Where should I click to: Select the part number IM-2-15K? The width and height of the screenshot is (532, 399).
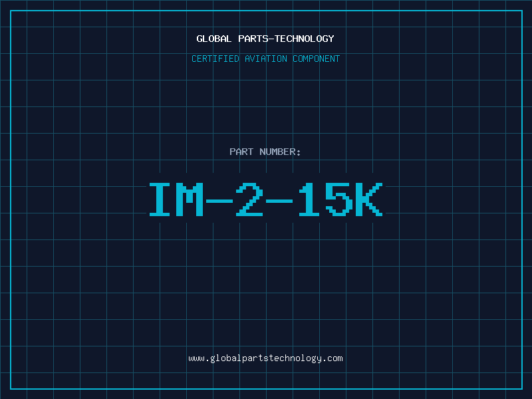tap(266, 199)
